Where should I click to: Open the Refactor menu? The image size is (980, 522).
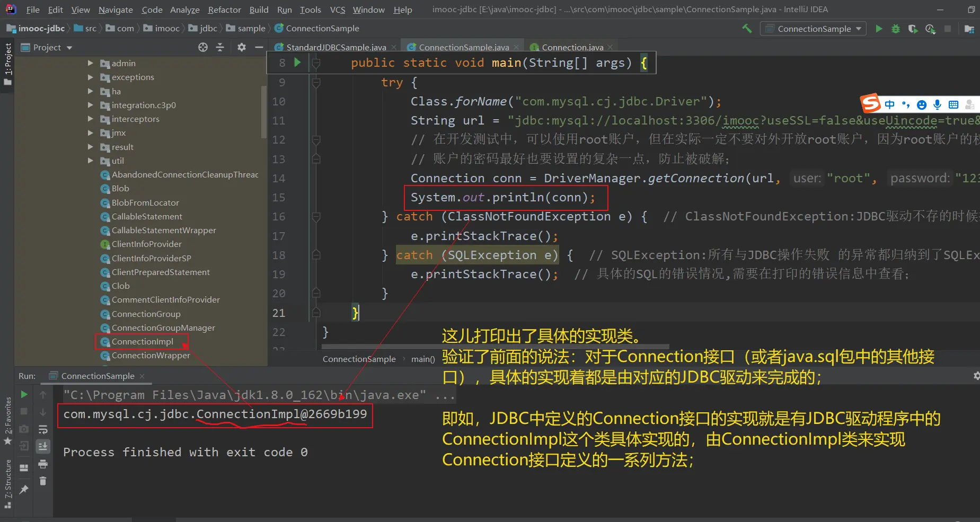pos(224,10)
